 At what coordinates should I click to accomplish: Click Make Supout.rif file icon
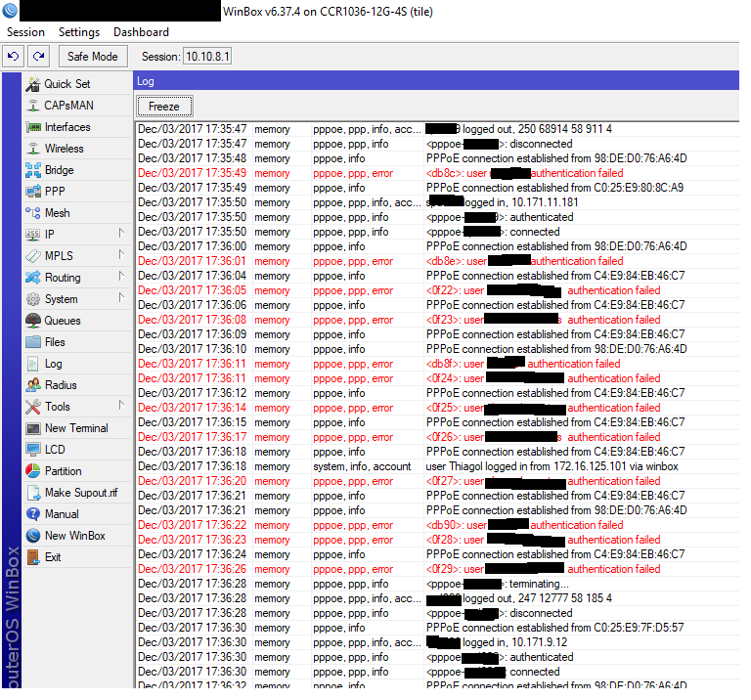[33, 493]
